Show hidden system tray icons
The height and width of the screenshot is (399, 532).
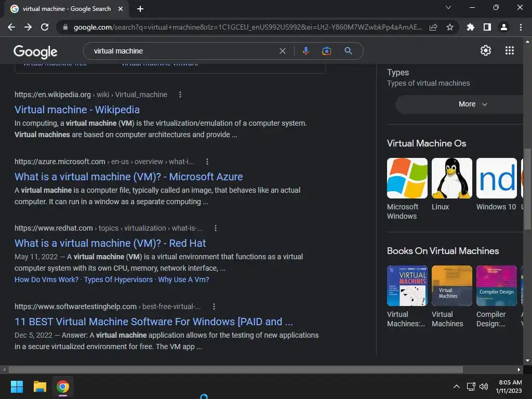[x=457, y=387]
